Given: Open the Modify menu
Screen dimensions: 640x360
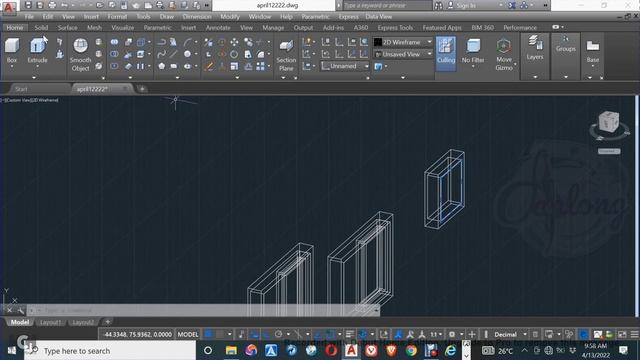Looking at the screenshot, I should click(230, 17).
